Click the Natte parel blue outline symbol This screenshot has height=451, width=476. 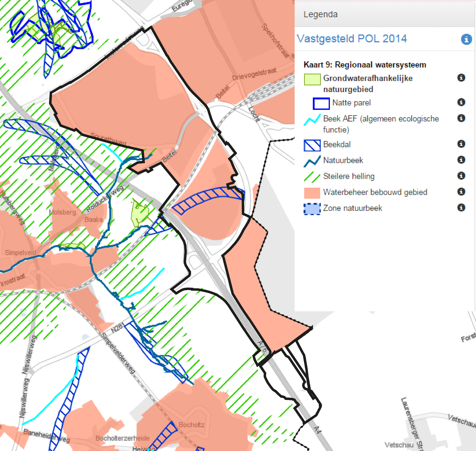[321, 104]
